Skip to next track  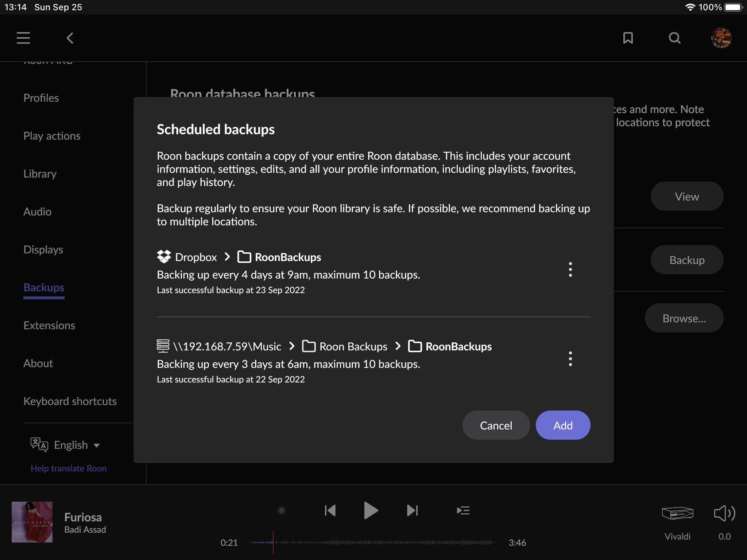412,510
